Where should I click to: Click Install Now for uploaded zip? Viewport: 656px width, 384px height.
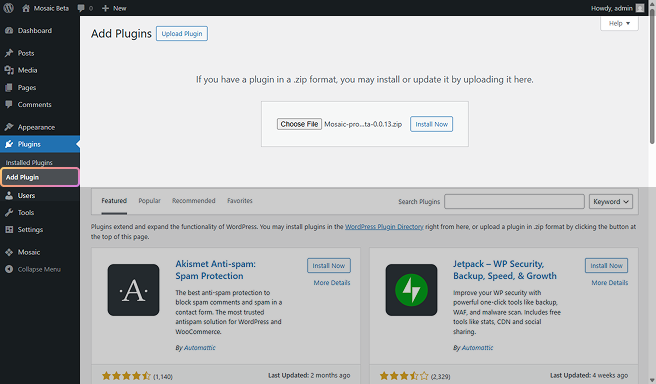tap(431, 124)
